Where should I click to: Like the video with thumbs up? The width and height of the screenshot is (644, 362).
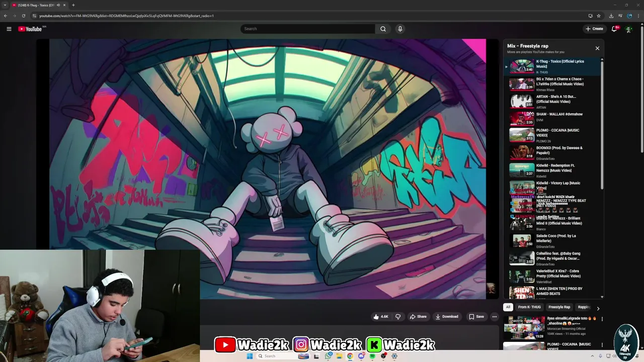[381, 317]
